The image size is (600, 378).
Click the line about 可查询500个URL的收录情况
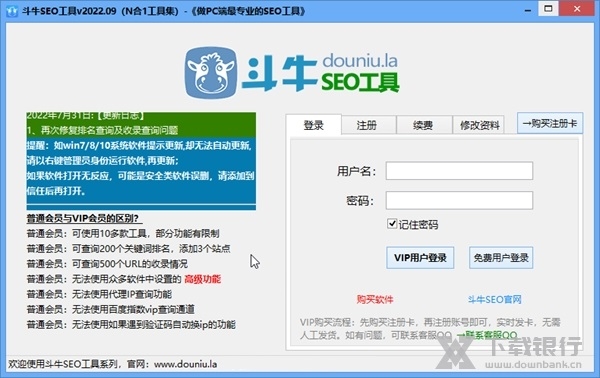click(107, 264)
